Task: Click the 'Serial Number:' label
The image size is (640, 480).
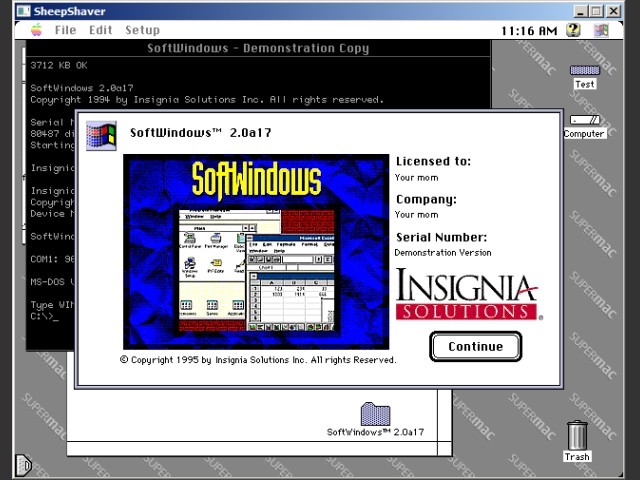Action: 441,237
